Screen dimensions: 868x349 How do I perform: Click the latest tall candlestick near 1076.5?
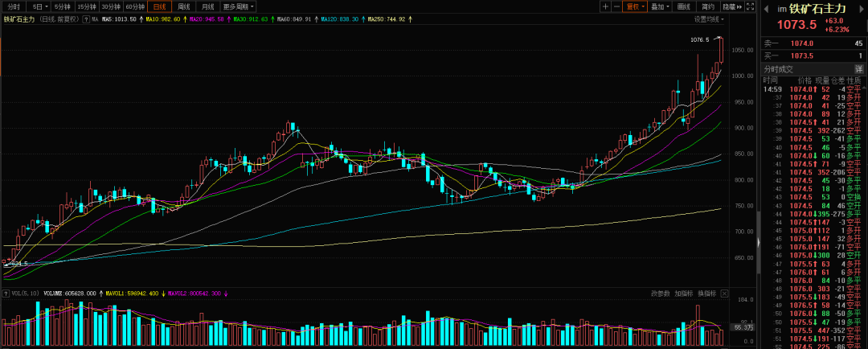(721, 50)
